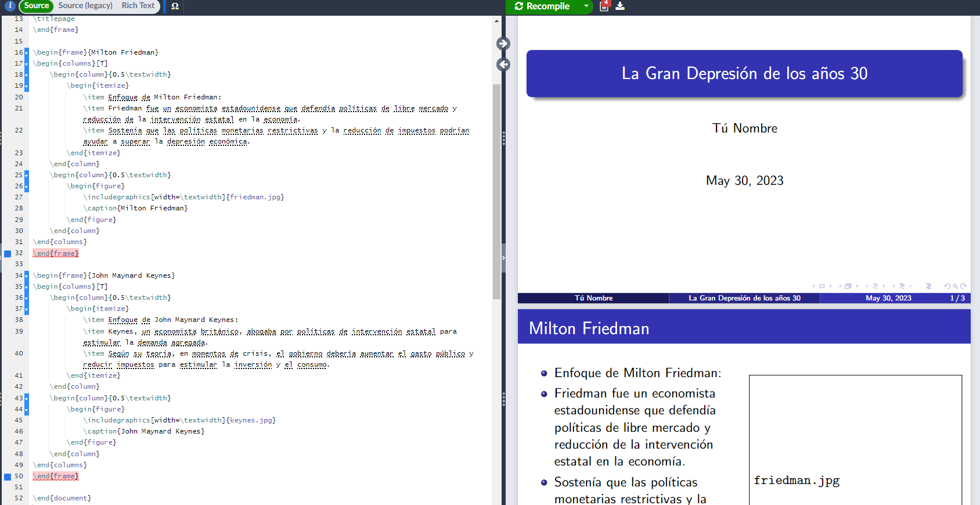The image size is (980, 505).
Task: Click the beamer go-forward curved arrow icon
Action: pyautogui.click(x=963, y=286)
